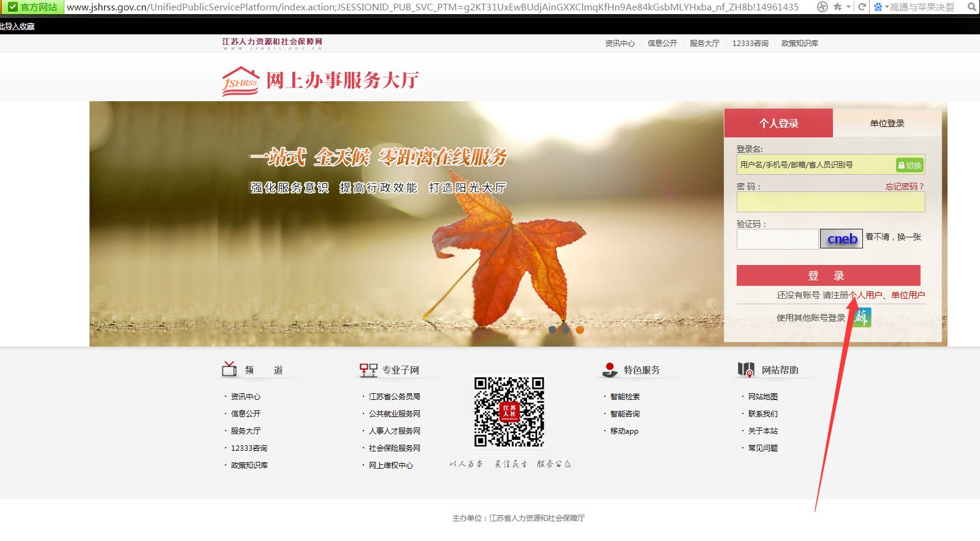Open 信息公开 under 频道 list

pyautogui.click(x=245, y=414)
